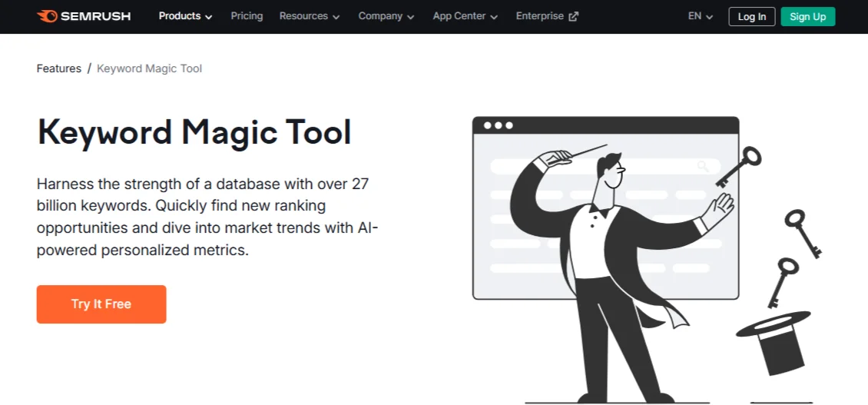Viewport: 868px width, 405px height.
Task: Click the Keyword Magic Tool heading
Action: 194,133
